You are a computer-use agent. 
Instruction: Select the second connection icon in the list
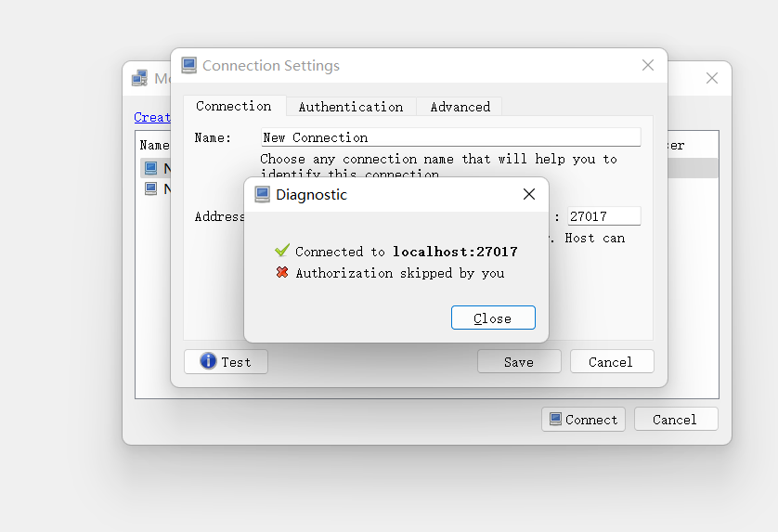(x=150, y=188)
